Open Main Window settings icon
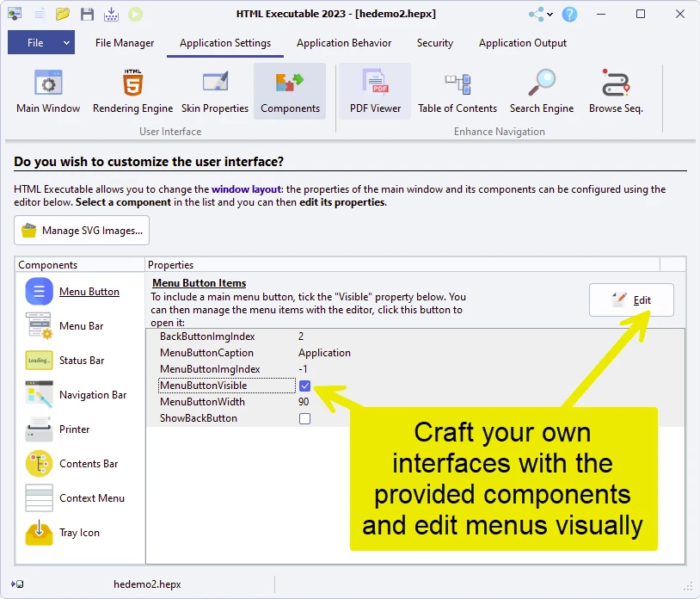The width and height of the screenshot is (700, 599). point(47,90)
